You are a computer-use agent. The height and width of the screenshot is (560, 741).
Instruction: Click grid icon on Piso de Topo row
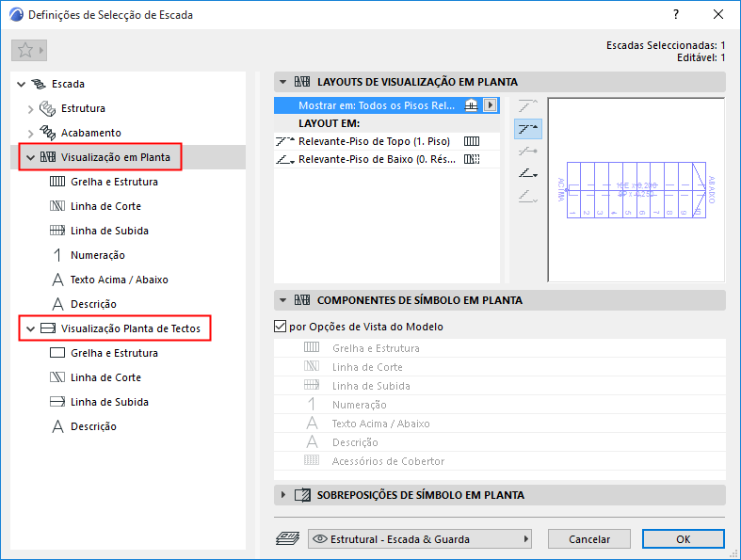point(472,141)
